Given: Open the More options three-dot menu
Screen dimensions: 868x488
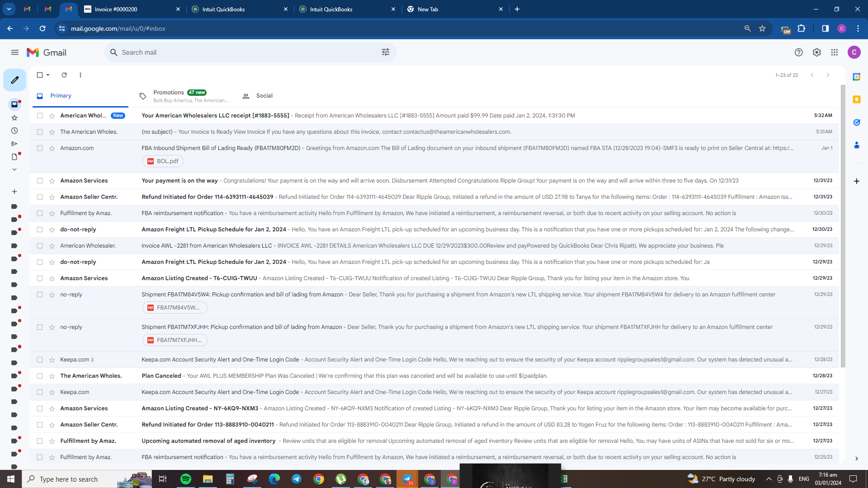Looking at the screenshot, I should point(80,75).
